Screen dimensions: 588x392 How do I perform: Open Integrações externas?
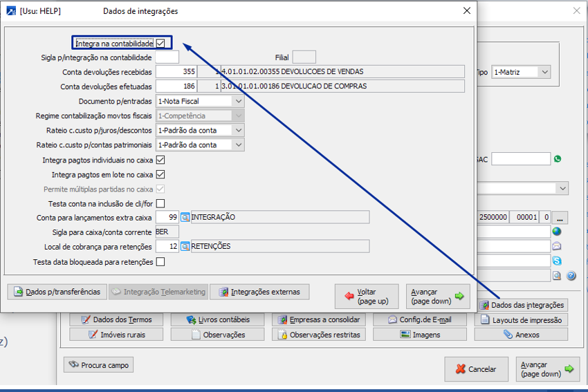259,292
